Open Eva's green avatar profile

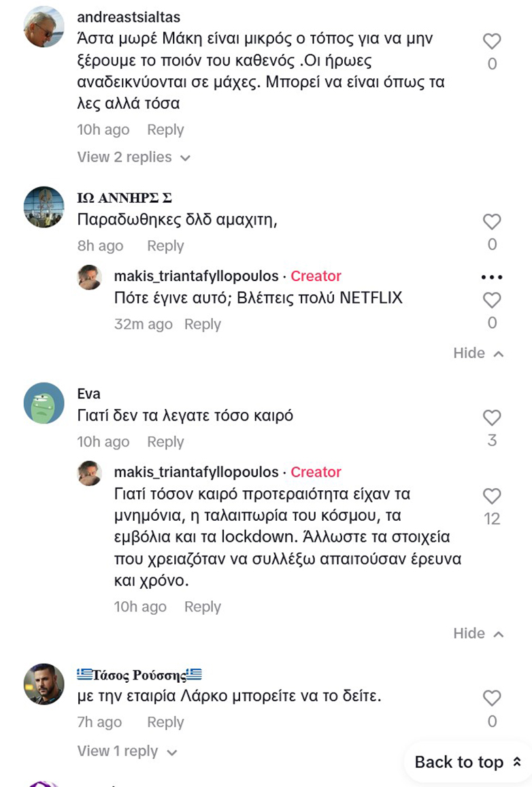click(x=44, y=403)
